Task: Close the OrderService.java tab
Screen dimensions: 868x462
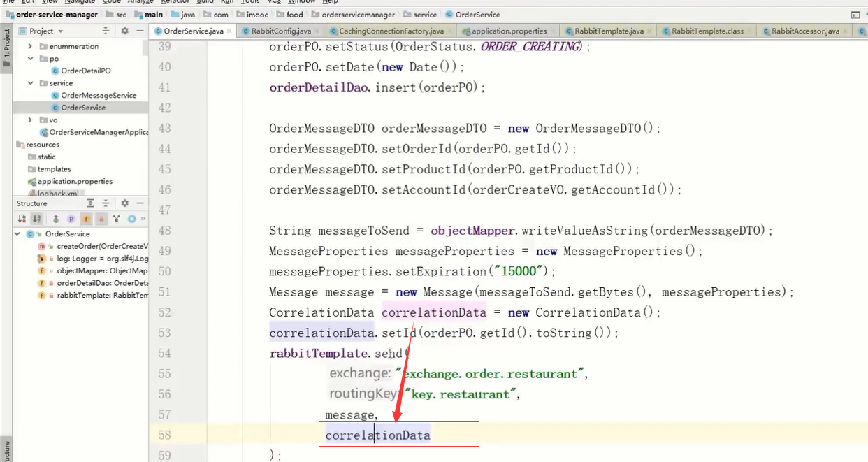Action: [231, 31]
